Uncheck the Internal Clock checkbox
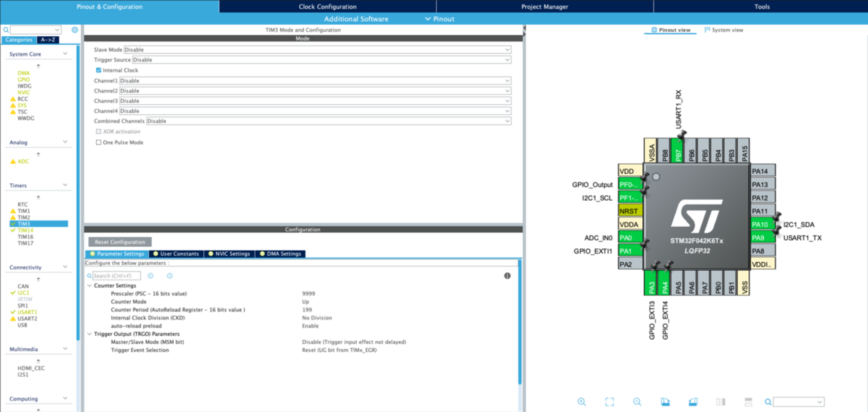 [99, 70]
